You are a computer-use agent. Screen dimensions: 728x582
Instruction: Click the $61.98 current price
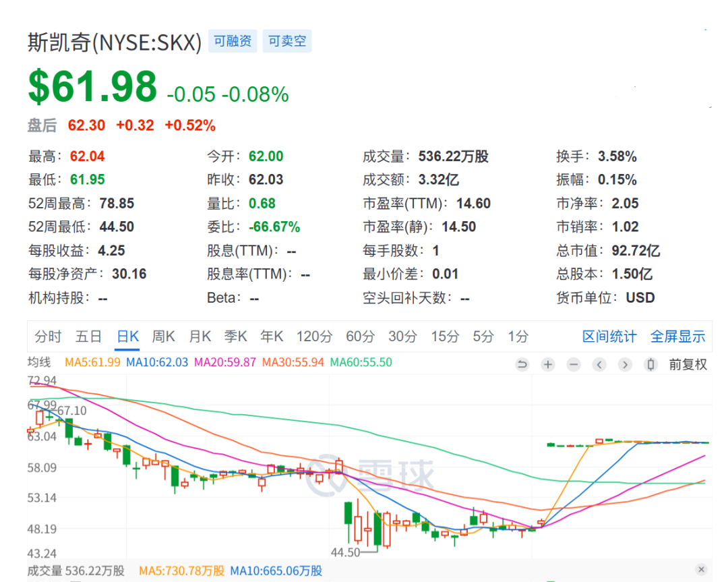point(93,86)
